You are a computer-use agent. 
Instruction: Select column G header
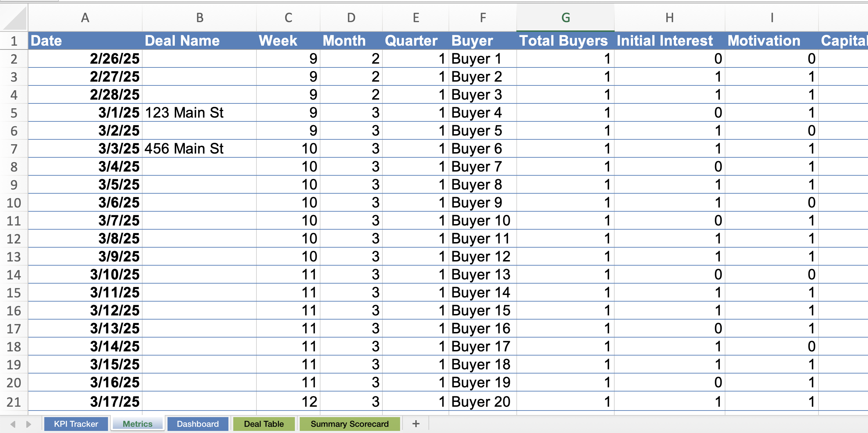point(566,18)
